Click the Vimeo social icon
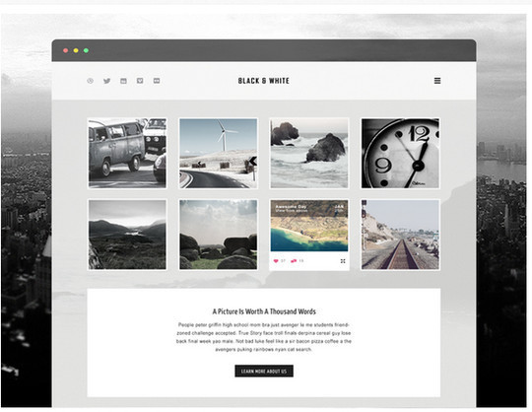This screenshot has width=532, height=412. point(140,81)
